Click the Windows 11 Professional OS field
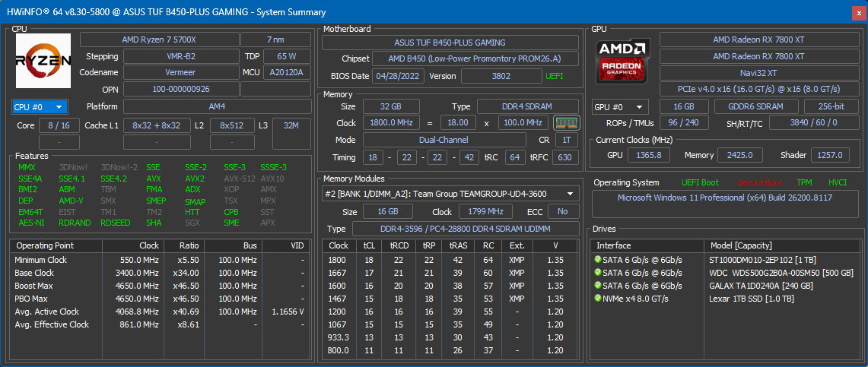This screenshot has height=367, width=868. click(x=725, y=198)
